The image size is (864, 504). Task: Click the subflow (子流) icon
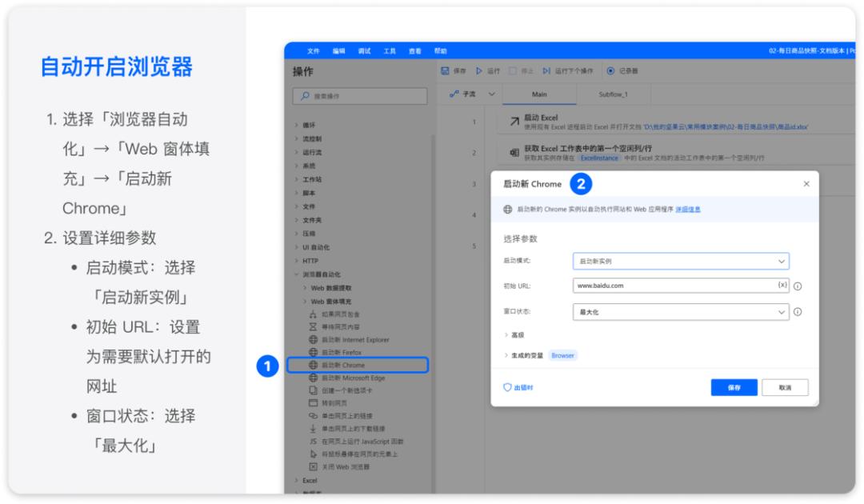click(454, 94)
